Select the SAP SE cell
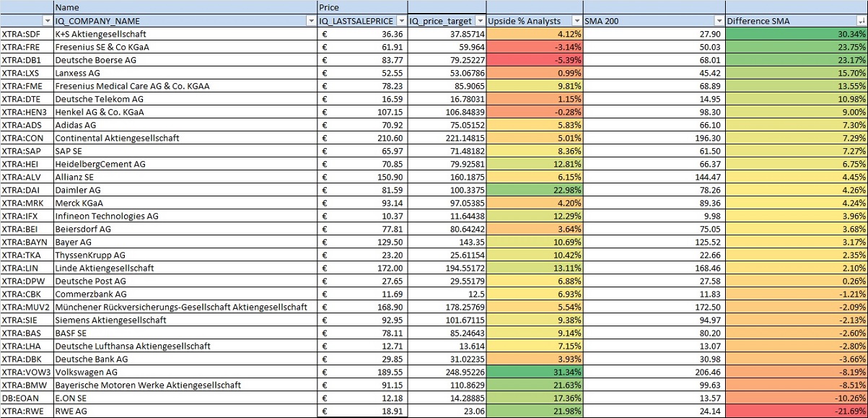This screenshot has height=418, width=868. [x=185, y=151]
